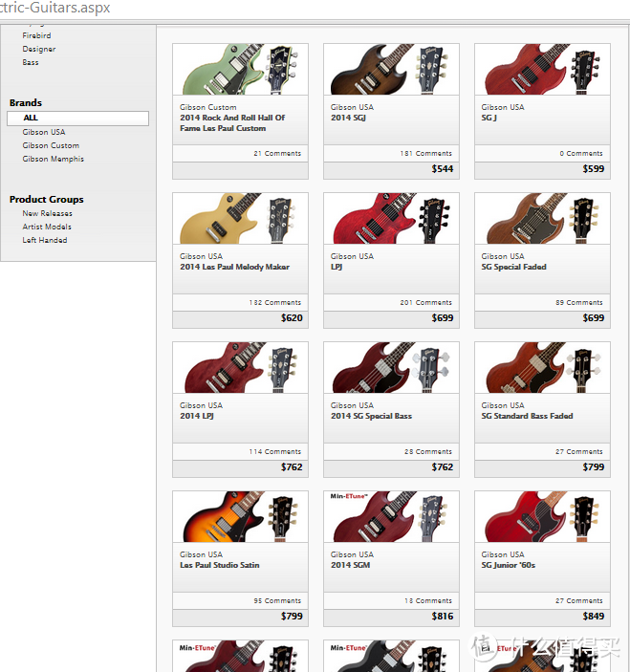This screenshot has width=630, height=672.
Task: Show New Releases product group
Action: coord(47,213)
